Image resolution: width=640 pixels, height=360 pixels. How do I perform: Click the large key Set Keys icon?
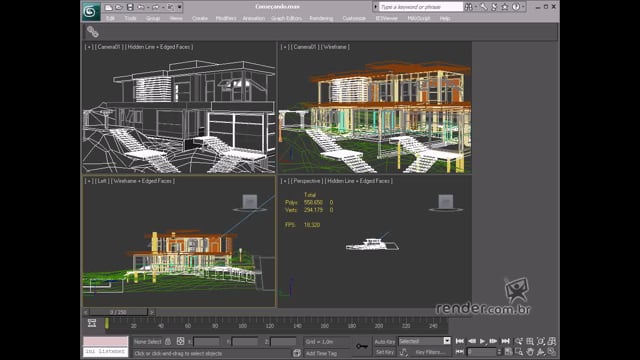pyautogui.click(x=362, y=346)
